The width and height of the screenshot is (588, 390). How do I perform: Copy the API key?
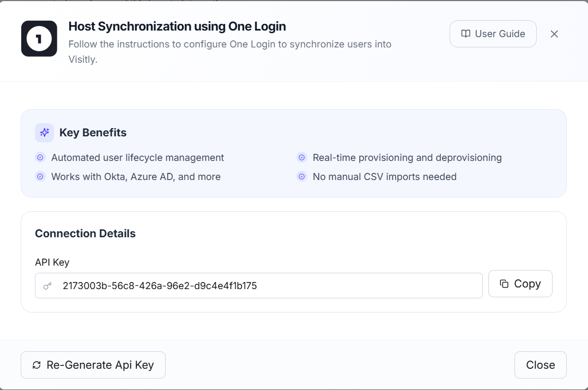click(520, 284)
